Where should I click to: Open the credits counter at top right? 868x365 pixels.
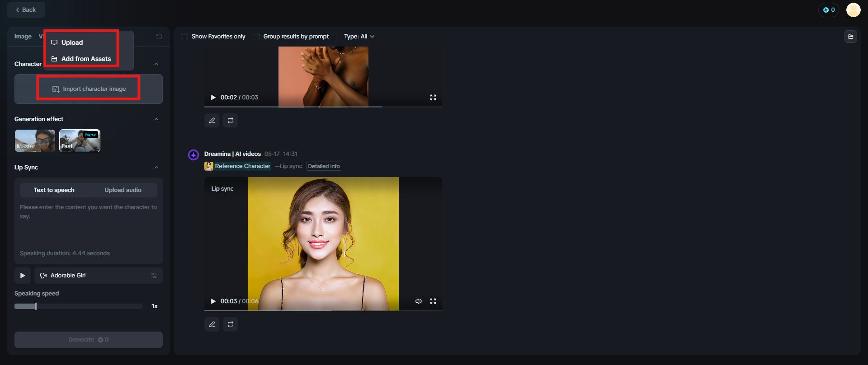(x=829, y=10)
